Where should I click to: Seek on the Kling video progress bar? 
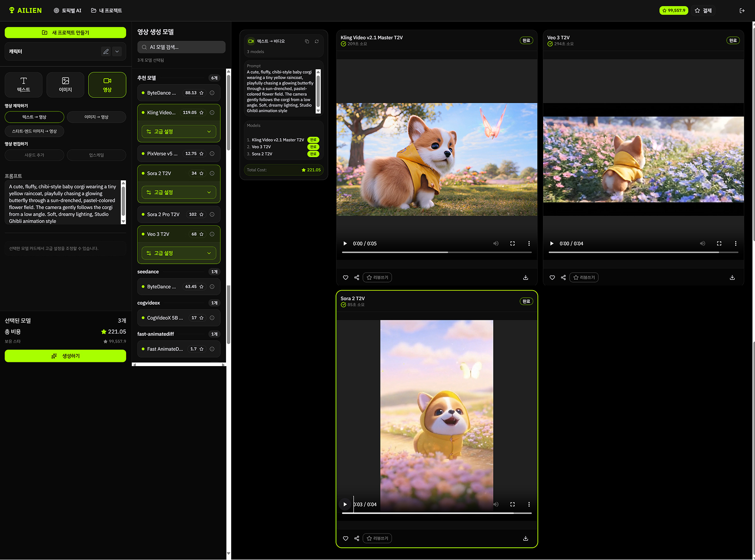[437, 252]
